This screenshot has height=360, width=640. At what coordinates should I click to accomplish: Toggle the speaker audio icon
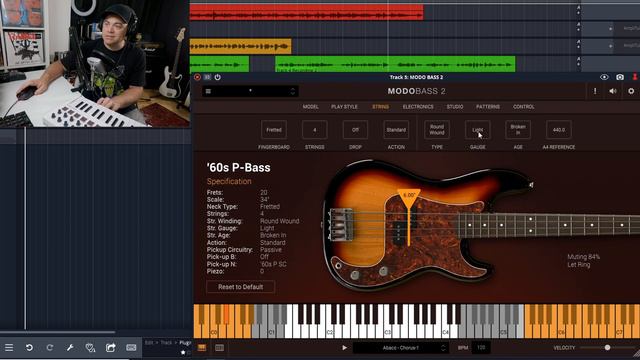[613, 91]
